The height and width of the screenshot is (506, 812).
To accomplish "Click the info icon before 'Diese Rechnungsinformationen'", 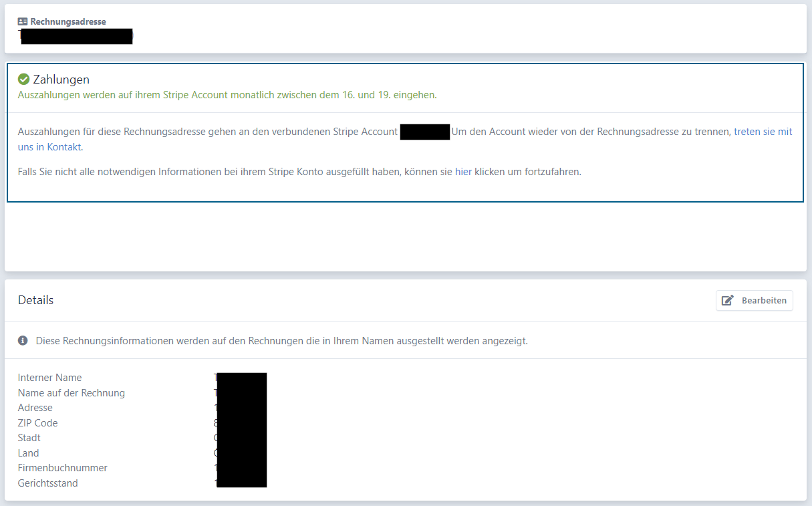I will pyautogui.click(x=23, y=340).
